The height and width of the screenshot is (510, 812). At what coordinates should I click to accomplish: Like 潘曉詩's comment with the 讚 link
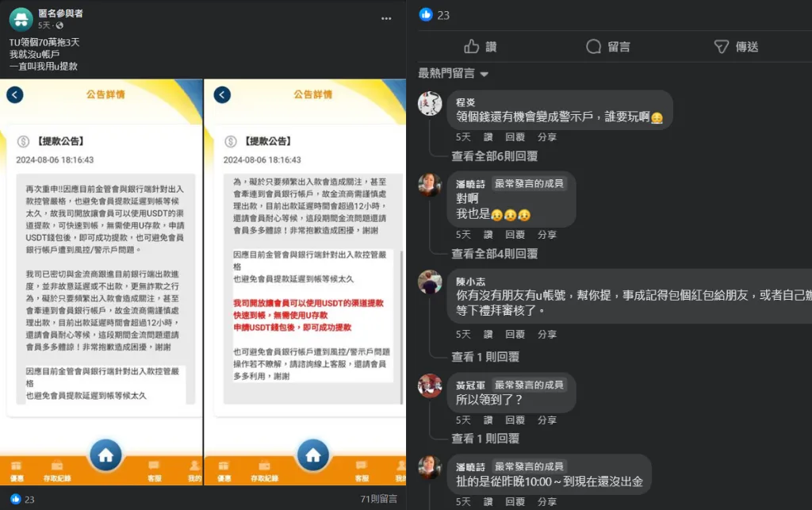click(487, 234)
